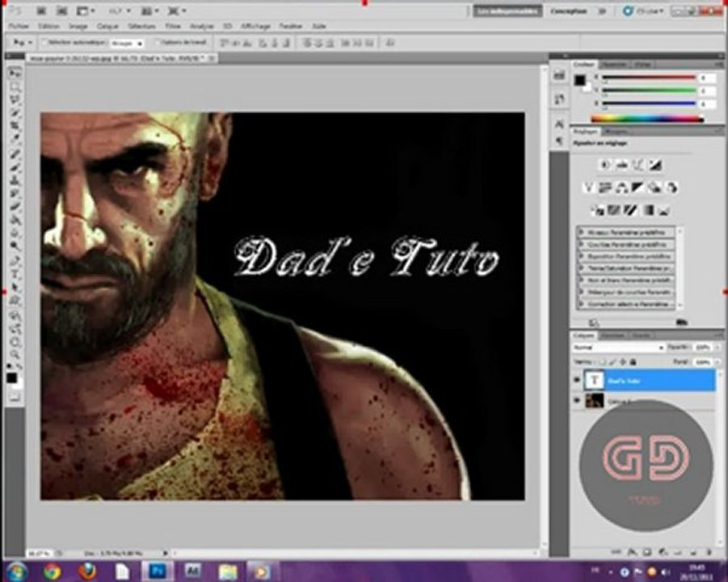Add a Color Balance adjustment
Viewport: 728px width, 582px height.
pyautogui.click(x=622, y=188)
